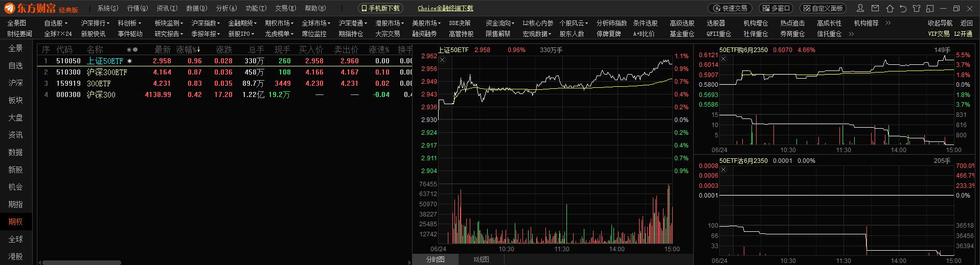Open VIP交易 link
The height and width of the screenshot is (265, 980).
[x=939, y=34]
